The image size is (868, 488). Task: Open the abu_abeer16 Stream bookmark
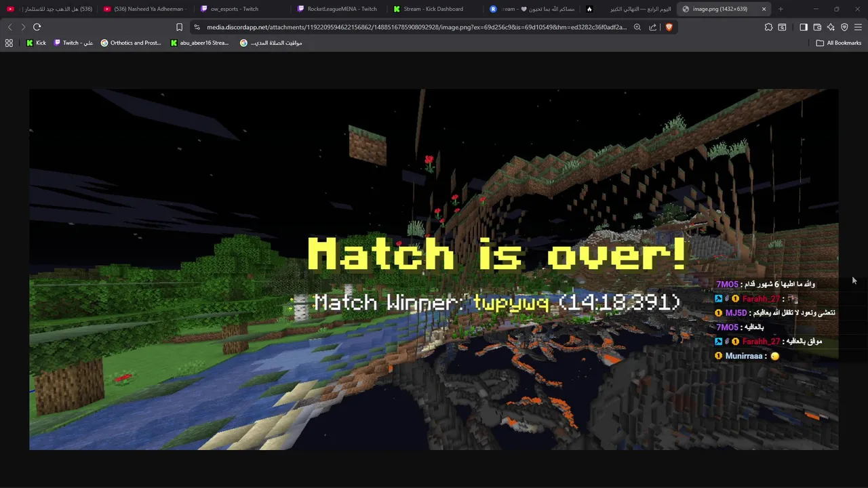[x=199, y=43]
